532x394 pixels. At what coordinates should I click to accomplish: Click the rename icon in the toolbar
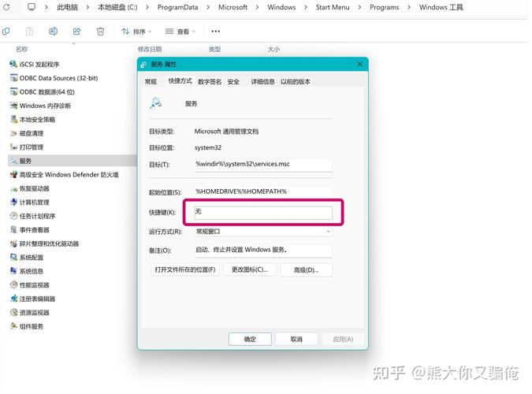[53, 32]
